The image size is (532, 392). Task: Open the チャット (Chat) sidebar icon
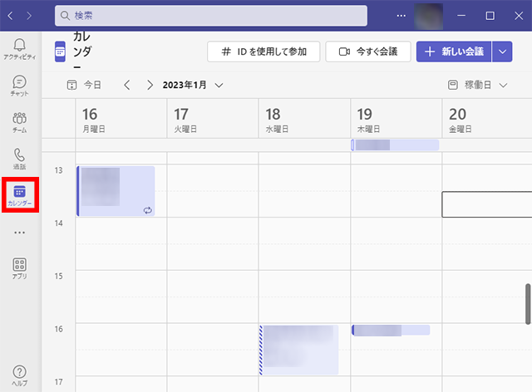click(20, 85)
